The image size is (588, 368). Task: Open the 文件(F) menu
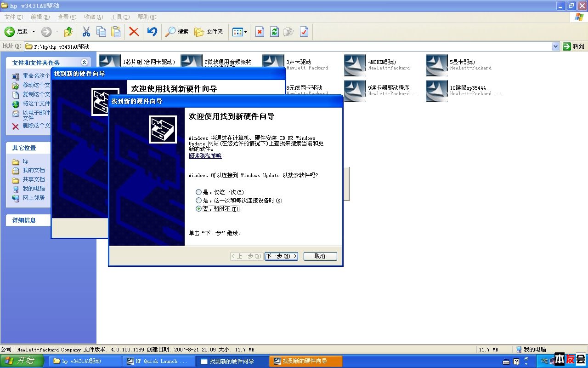[x=13, y=17]
